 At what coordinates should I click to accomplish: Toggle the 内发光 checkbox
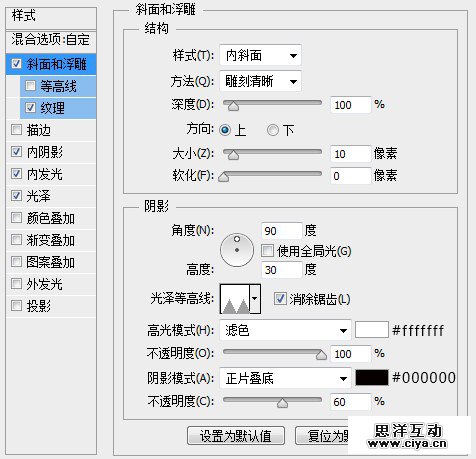16,174
